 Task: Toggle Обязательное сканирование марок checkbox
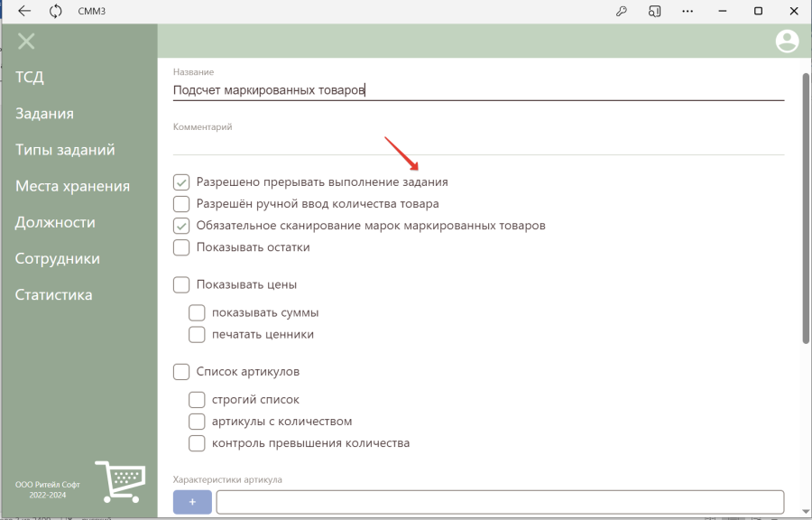(x=181, y=226)
